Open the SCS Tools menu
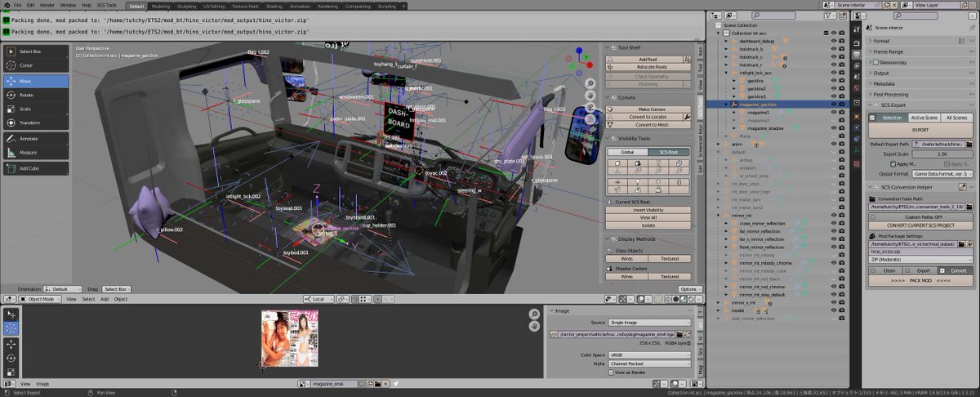The height and width of the screenshot is (397, 980). [106, 6]
